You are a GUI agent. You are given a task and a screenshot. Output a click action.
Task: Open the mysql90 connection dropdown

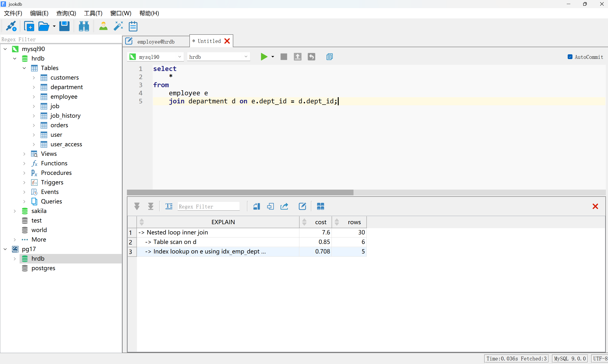tap(180, 57)
